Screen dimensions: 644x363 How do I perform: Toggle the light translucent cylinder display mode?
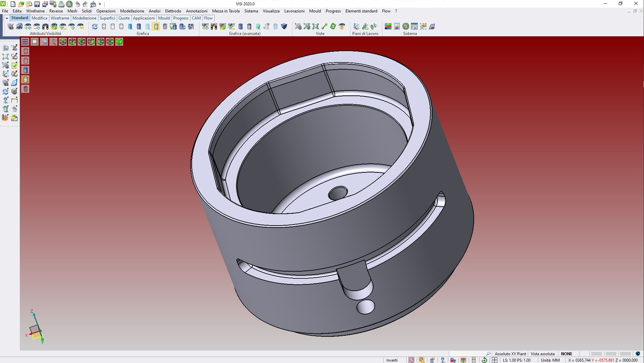(147, 27)
